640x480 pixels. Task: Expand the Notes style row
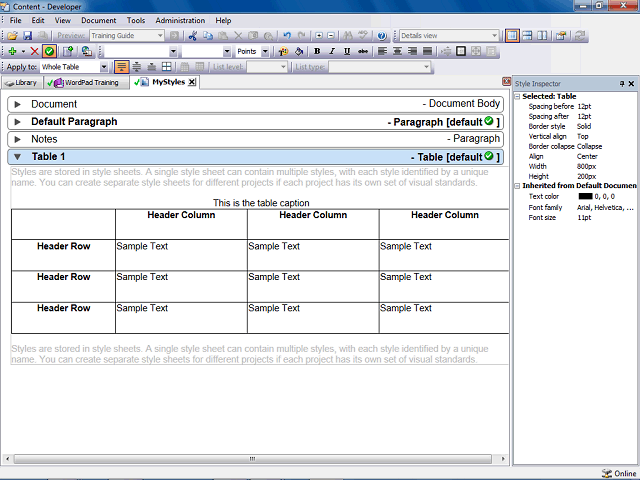pyautogui.click(x=18, y=139)
